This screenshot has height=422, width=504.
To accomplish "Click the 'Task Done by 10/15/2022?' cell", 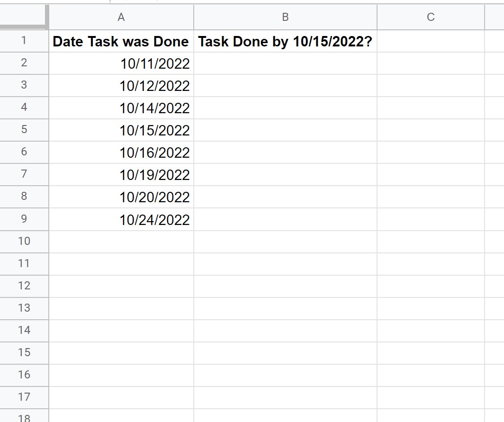I will coord(286,41).
